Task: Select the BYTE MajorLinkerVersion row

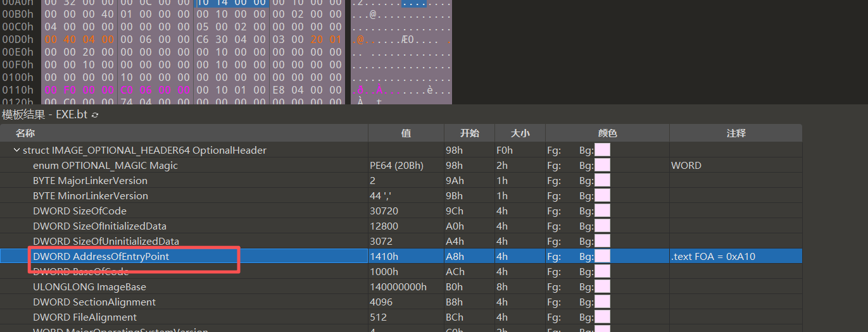Action: point(90,181)
